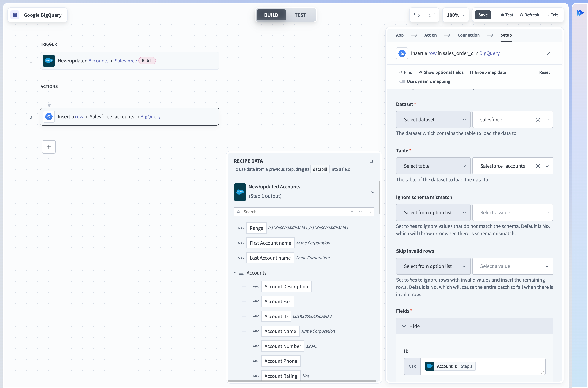Click the BigQuery link in action step 2
Image resolution: width=588 pixels, height=388 pixels.
click(x=150, y=116)
